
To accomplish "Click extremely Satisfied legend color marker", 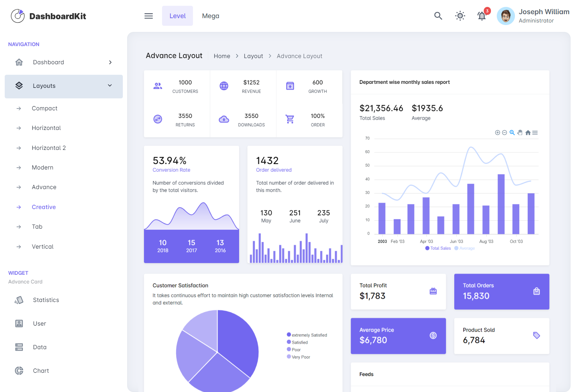I will pos(289,335).
